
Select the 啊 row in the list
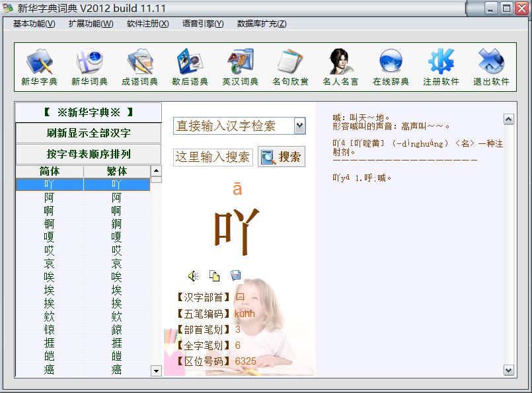(83, 211)
